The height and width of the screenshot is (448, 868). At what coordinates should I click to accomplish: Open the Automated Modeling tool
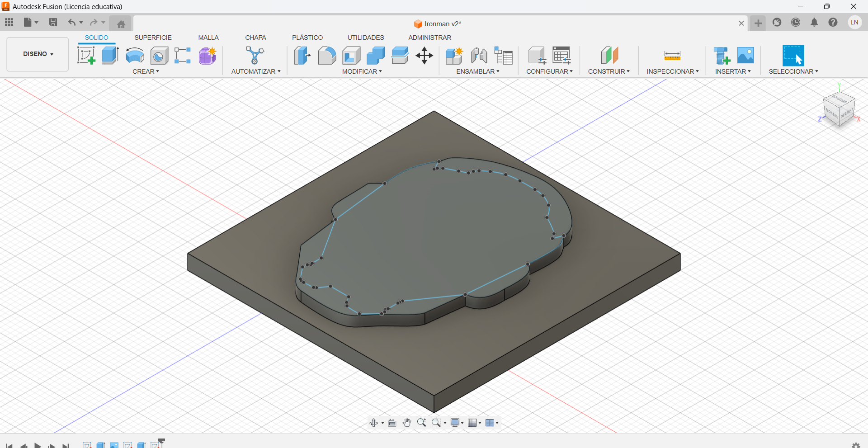tap(255, 56)
